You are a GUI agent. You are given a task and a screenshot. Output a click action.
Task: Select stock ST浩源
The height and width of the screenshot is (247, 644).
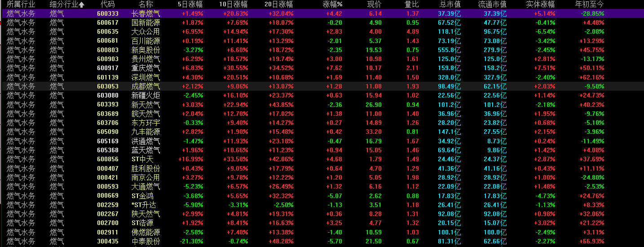click(x=142, y=223)
